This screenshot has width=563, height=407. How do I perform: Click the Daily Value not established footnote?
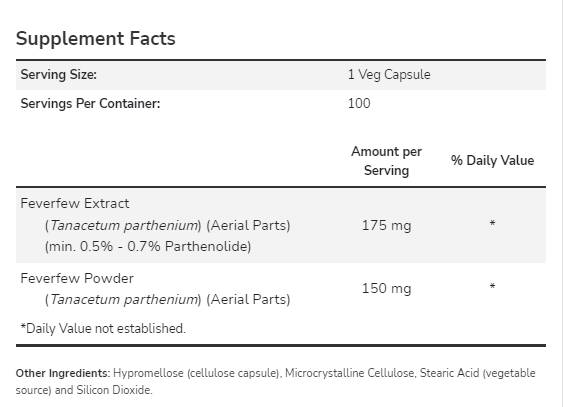tap(103, 328)
